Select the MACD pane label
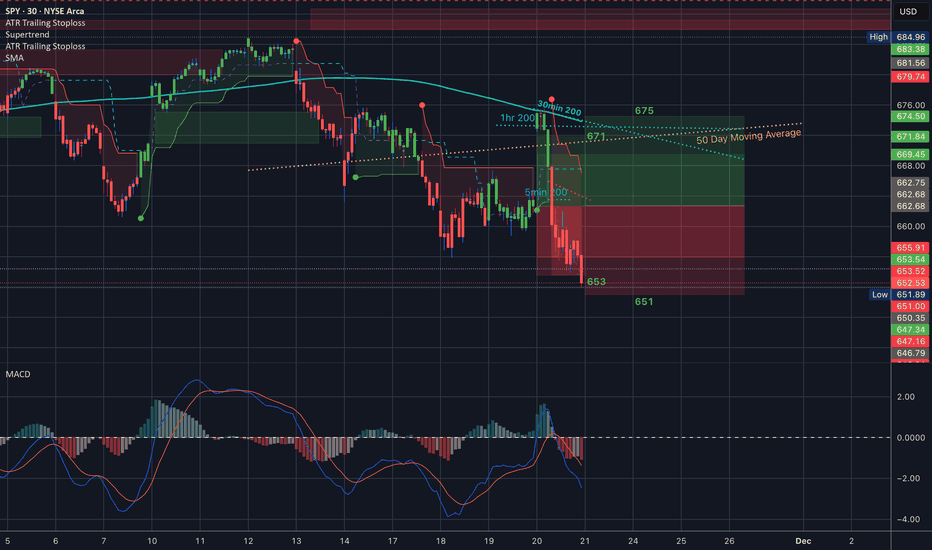This screenshot has height=550, width=932. 18,374
